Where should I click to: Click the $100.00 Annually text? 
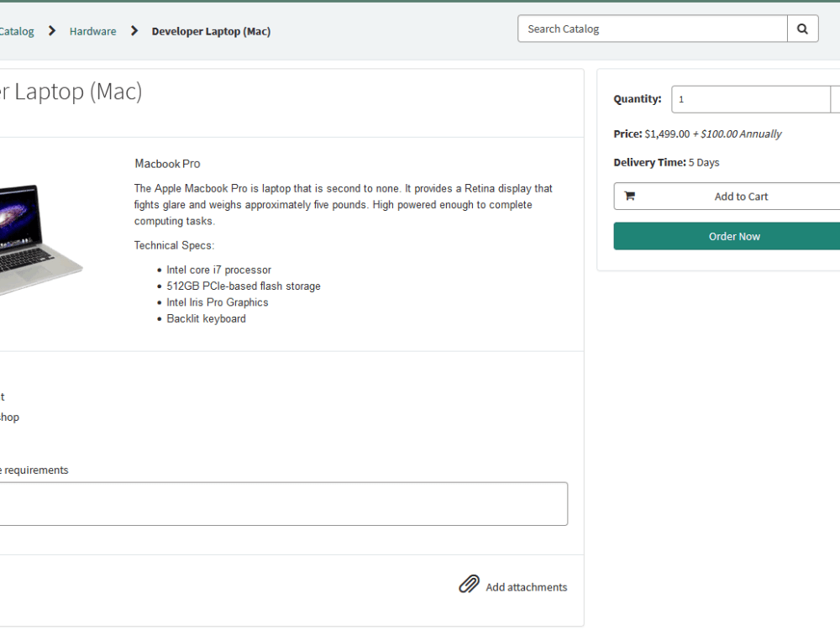pyautogui.click(x=741, y=134)
